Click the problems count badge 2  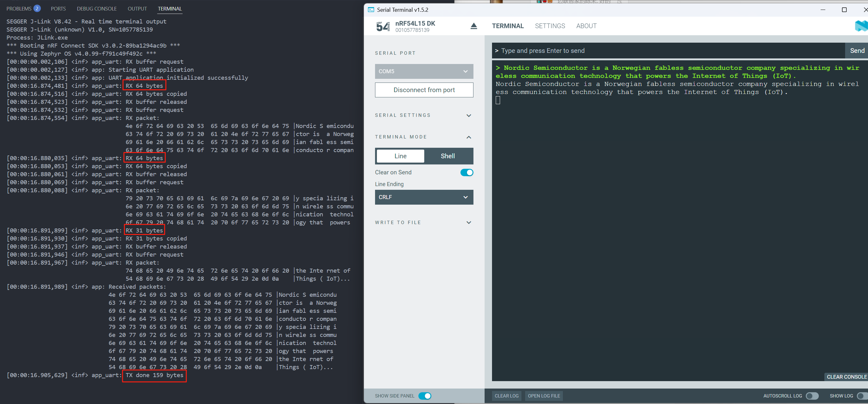37,8
